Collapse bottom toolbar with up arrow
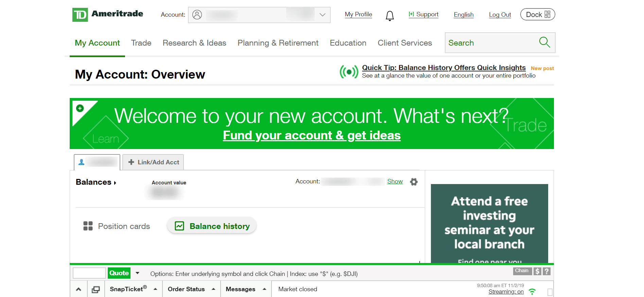This screenshot has height=297, width=644. pos(79,289)
